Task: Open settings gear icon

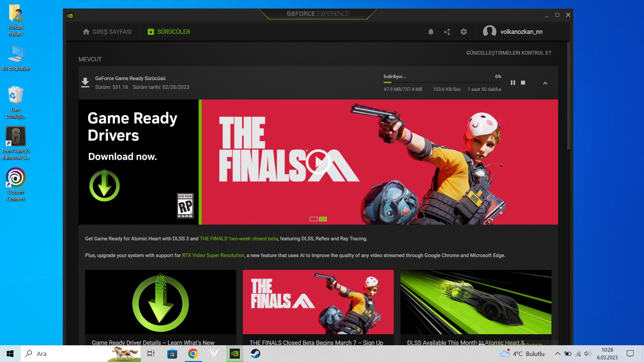Action: point(464,32)
